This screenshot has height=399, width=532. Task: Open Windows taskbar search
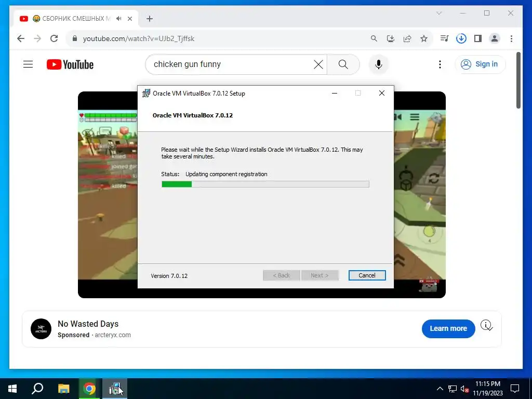(x=37, y=389)
